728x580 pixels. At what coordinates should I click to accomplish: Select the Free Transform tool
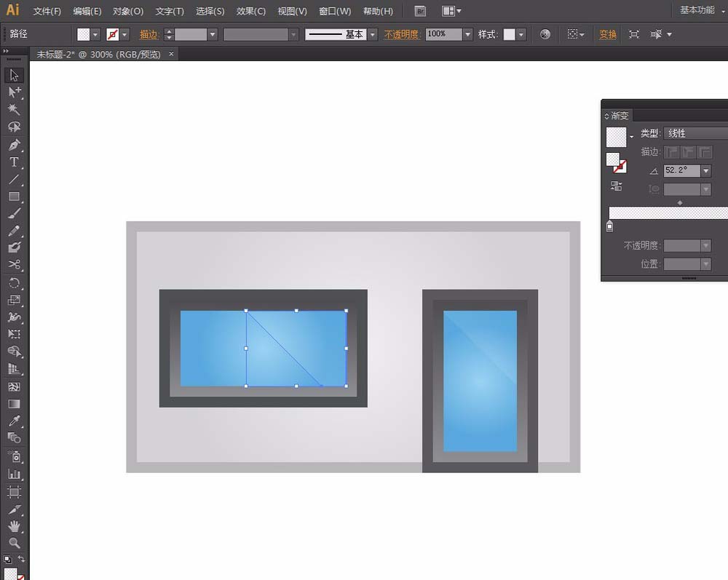point(14,334)
